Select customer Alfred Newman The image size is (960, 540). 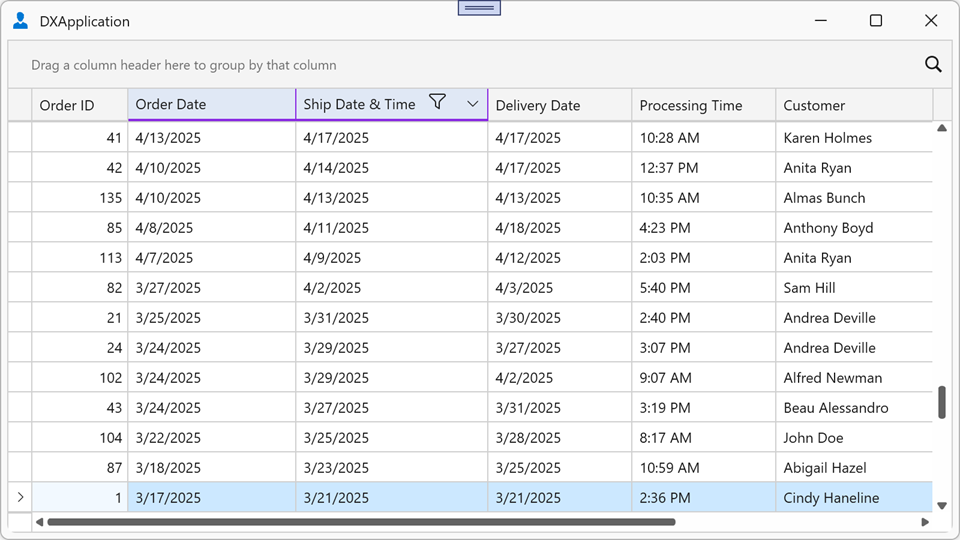tap(854, 378)
